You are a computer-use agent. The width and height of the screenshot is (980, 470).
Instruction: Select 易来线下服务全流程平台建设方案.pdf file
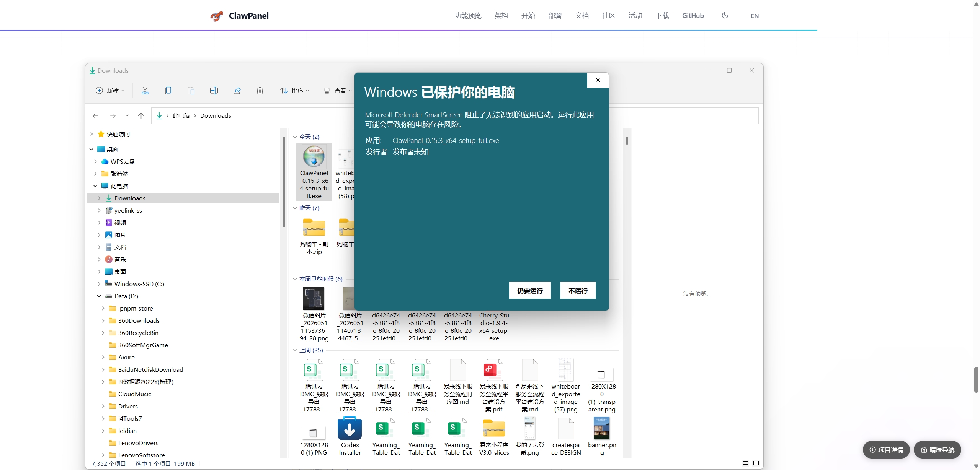[494, 385]
